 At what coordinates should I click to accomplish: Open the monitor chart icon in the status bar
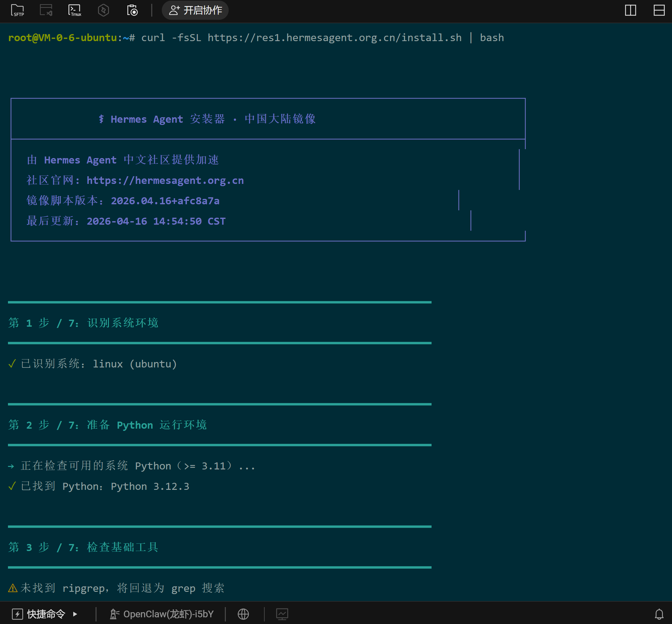tap(282, 614)
